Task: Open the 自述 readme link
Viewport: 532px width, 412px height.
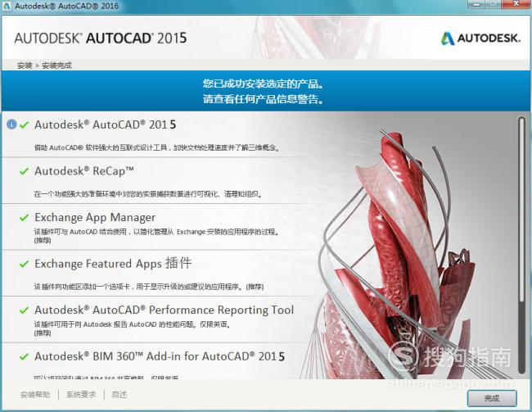Action: 119,394
